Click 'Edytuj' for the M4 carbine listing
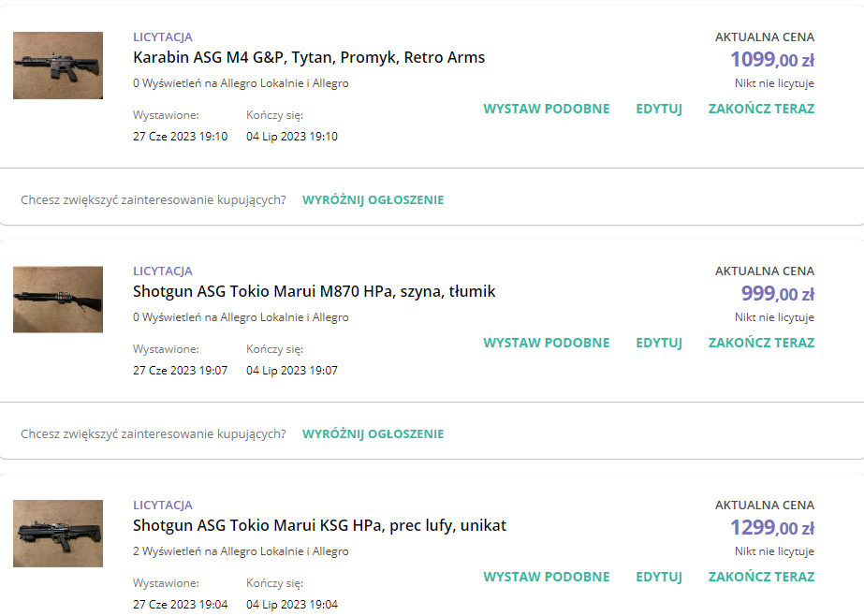The image size is (864, 616). (x=659, y=109)
